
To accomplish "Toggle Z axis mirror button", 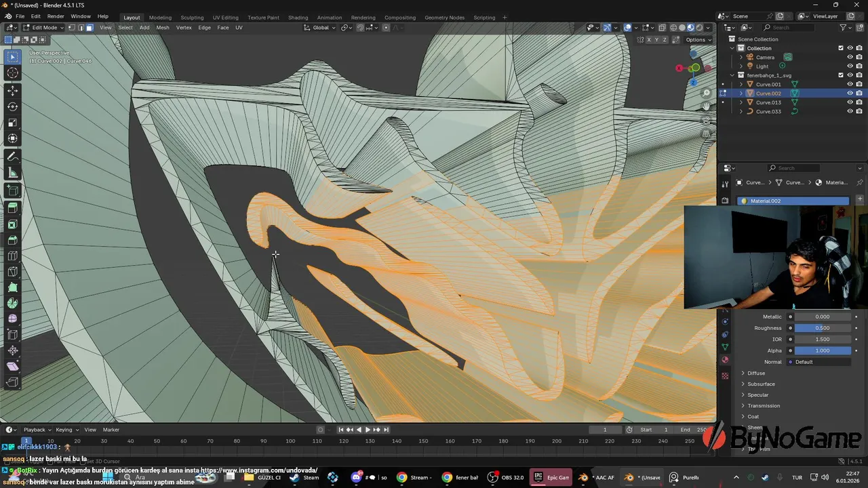I will point(665,39).
